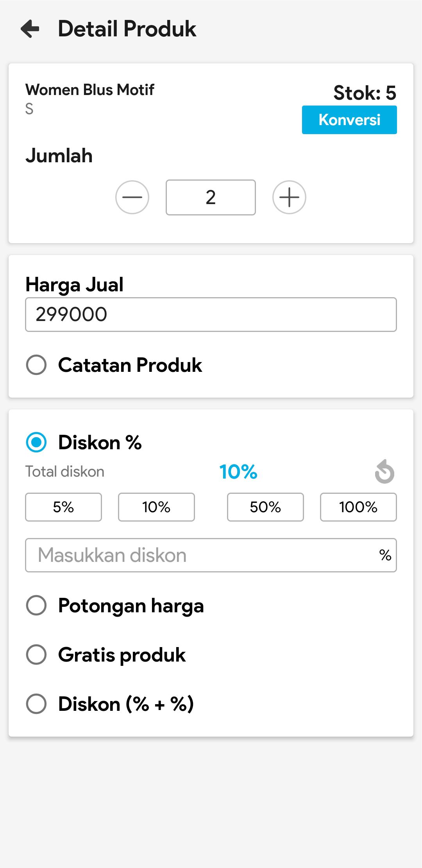Go back using the arrow icon

pyautogui.click(x=30, y=29)
